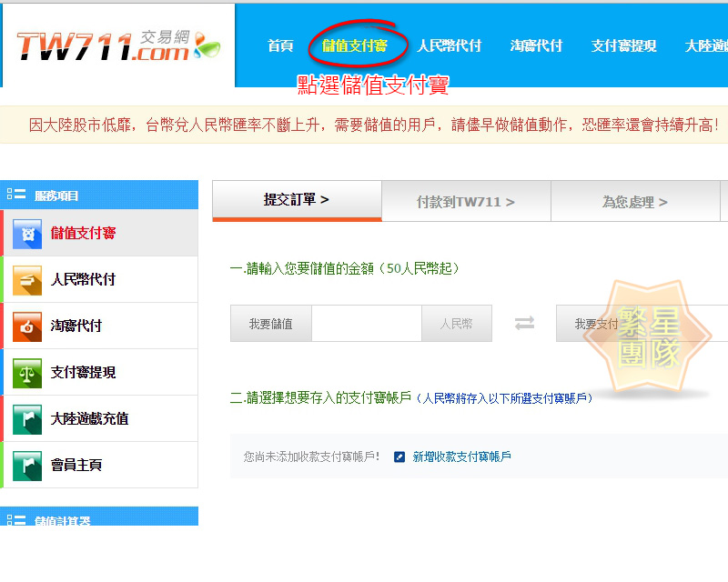Click the 我要儲值 amount input field
The height and width of the screenshot is (582, 728).
point(366,324)
